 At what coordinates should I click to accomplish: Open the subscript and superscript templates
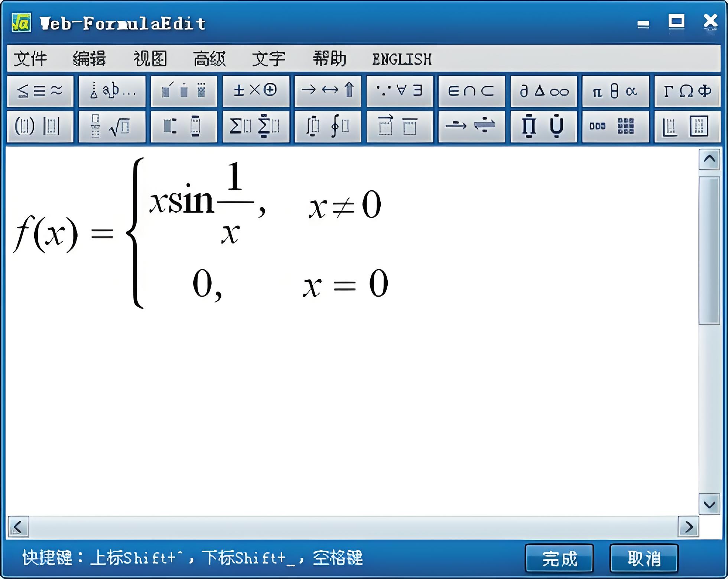(184, 126)
